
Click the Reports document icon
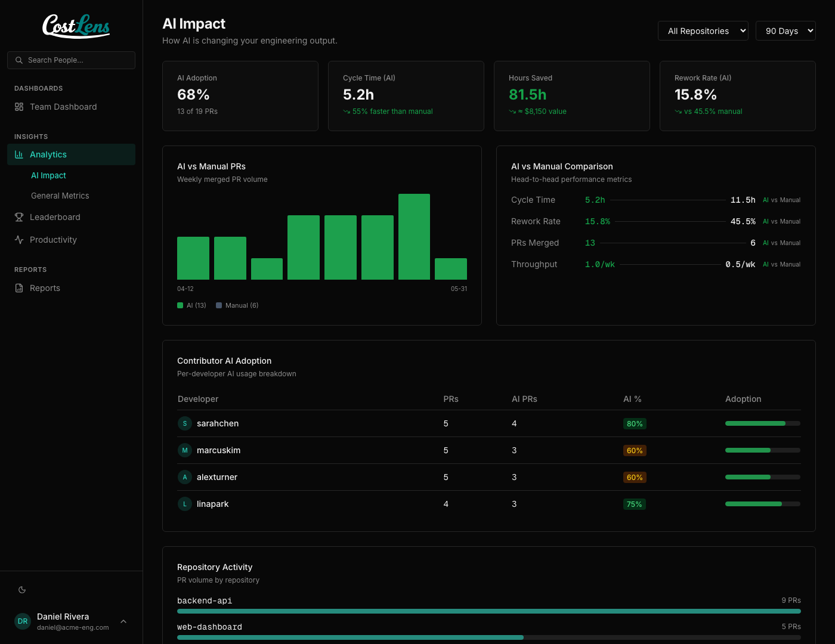point(19,288)
